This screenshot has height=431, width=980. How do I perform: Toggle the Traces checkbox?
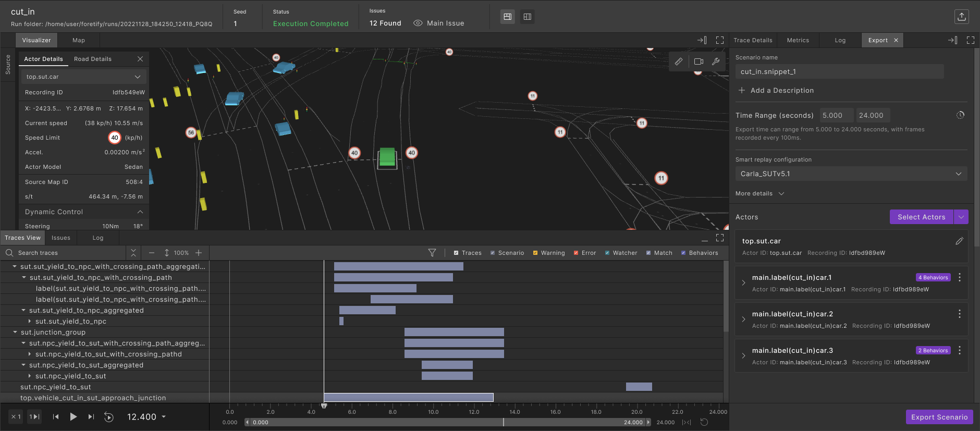pos(456,253)
